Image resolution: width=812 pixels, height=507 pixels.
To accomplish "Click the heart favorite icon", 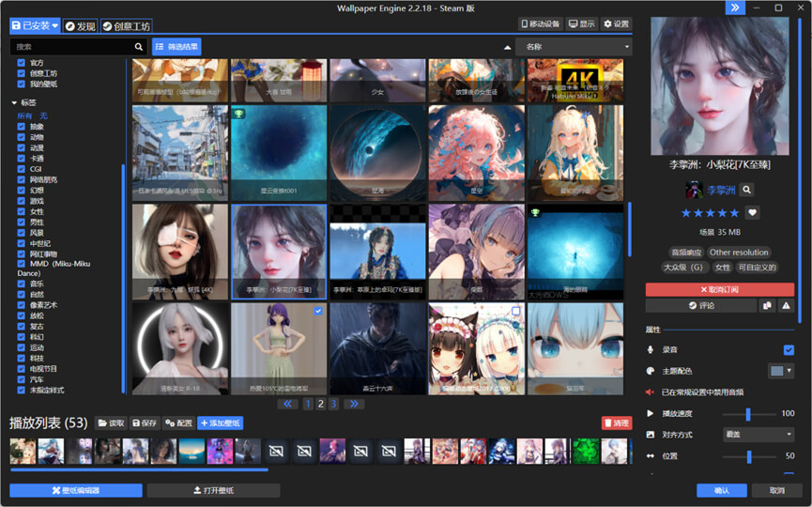I will tap(752, 213).
